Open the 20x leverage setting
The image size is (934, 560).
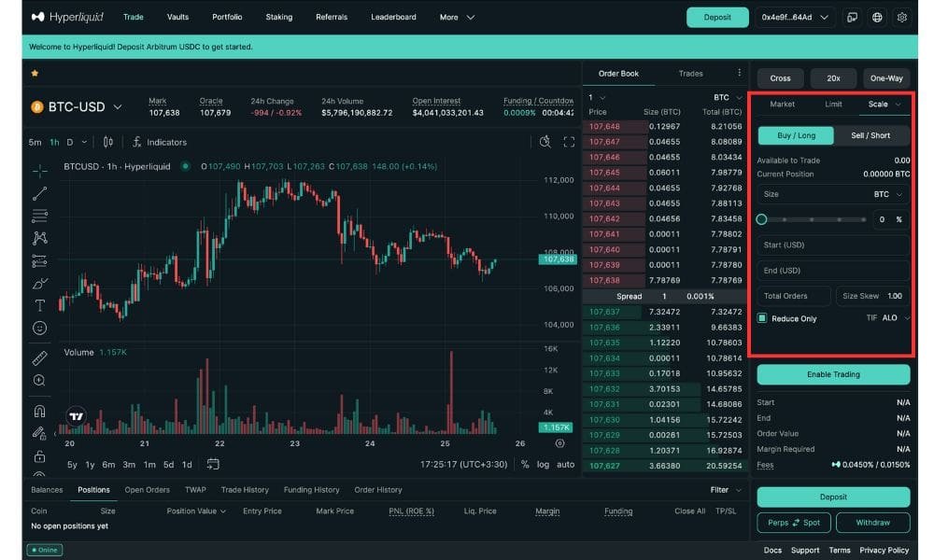[833, 78]
